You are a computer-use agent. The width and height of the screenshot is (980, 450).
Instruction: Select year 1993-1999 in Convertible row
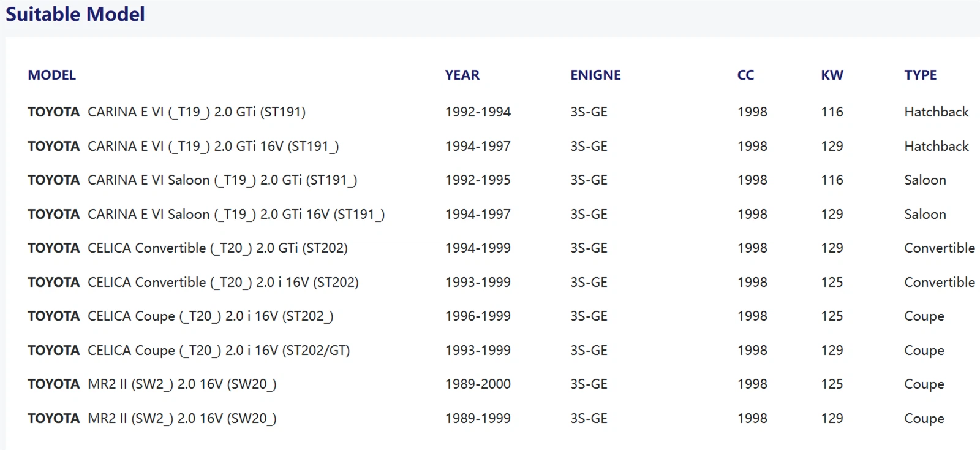(x=478, y=283)
